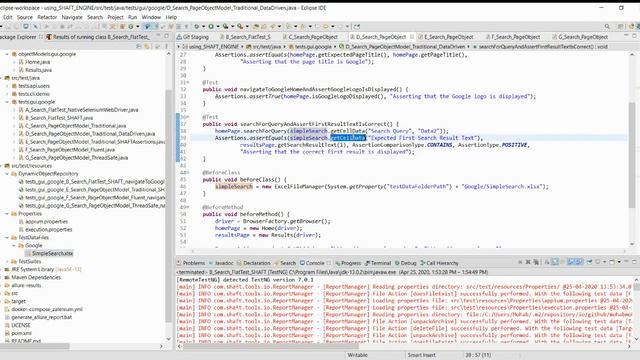Open the Source menu
Screen dimensions: 640x360
pyautogui.click(x=24, y=17)
